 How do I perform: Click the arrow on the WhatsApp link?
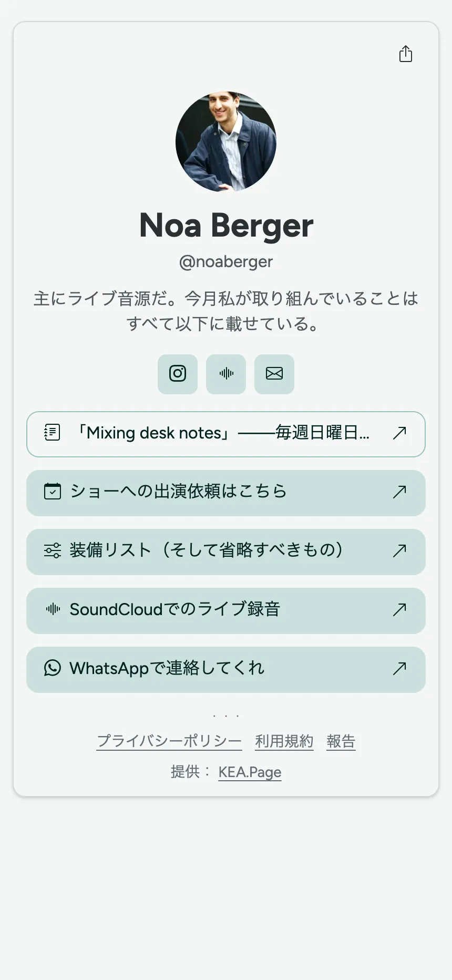[399, 668]
